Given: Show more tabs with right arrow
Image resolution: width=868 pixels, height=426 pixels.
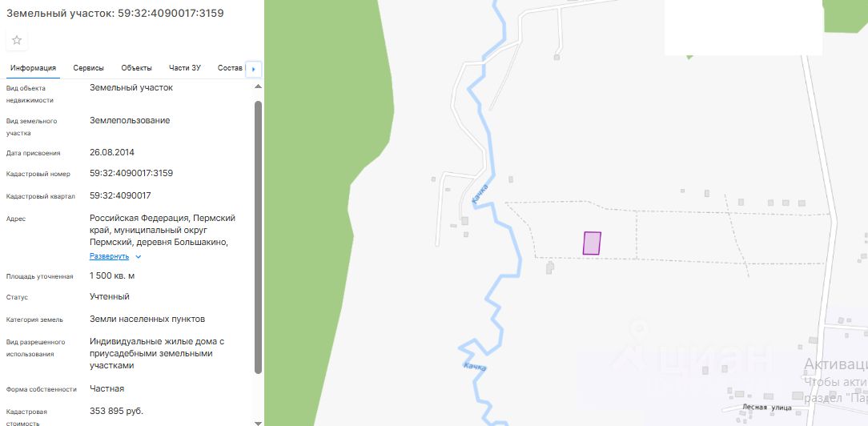Looking at the screenshot, I should (x=254, y=69).
